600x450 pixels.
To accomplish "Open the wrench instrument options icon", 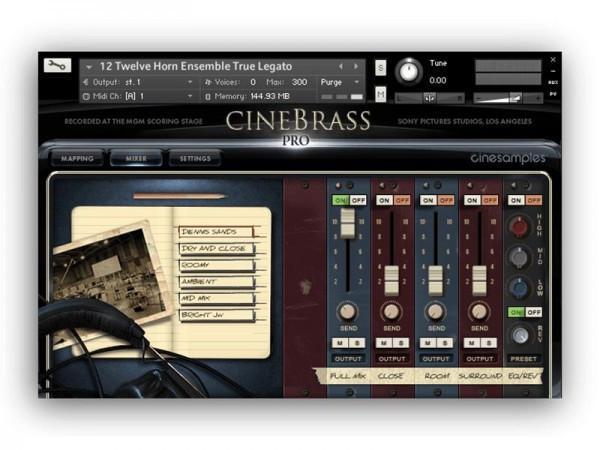I will click(x=57, y=65).
